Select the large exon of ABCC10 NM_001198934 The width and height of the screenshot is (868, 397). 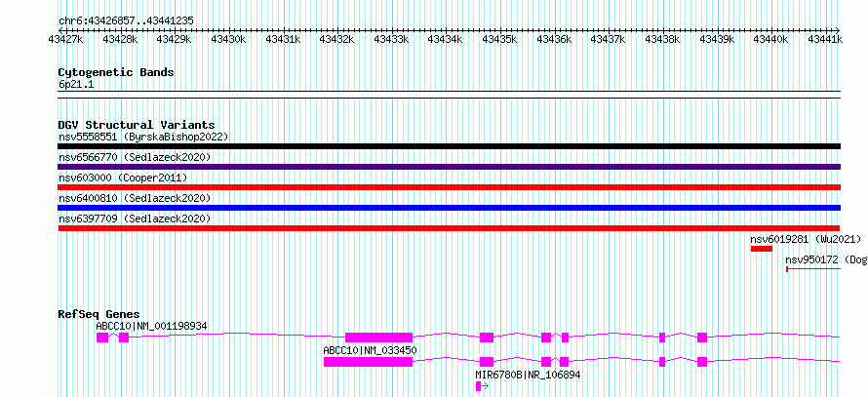379,337
